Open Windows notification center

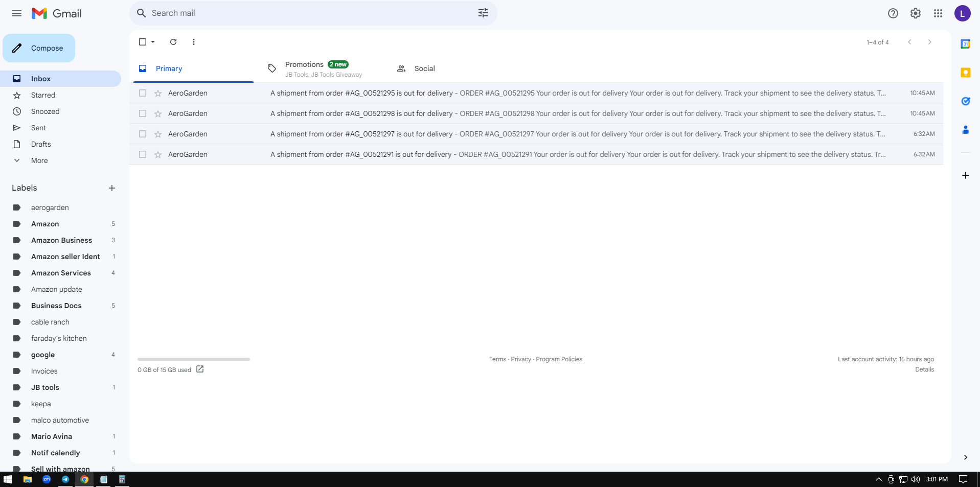(x=963, y=479)
